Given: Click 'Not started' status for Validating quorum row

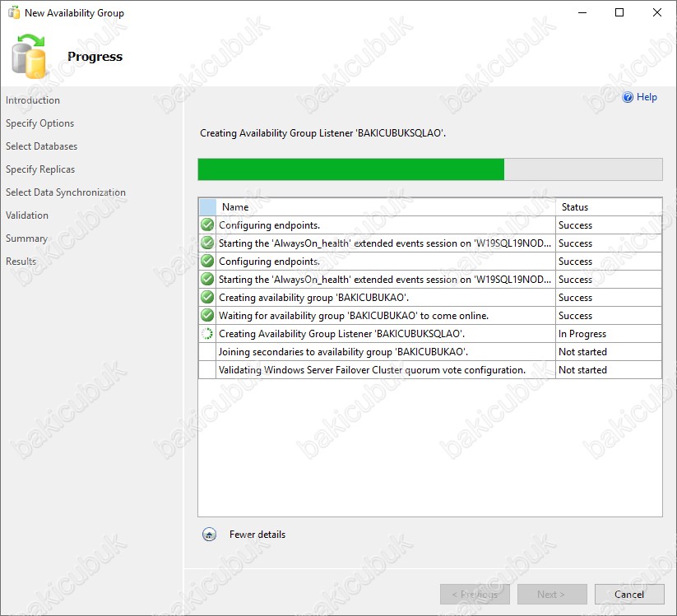Looking at the screenshot, I should pos(609,370).
